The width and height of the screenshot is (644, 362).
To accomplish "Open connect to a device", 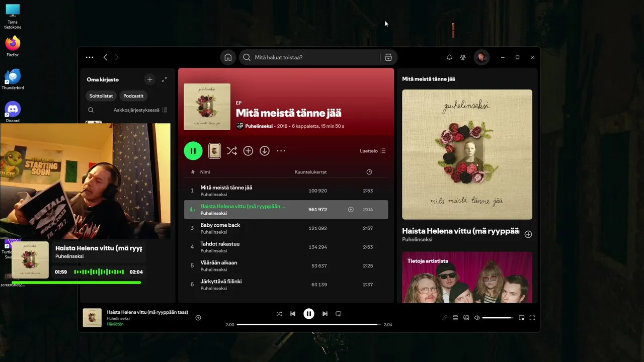I will click(x=466, y=318).
